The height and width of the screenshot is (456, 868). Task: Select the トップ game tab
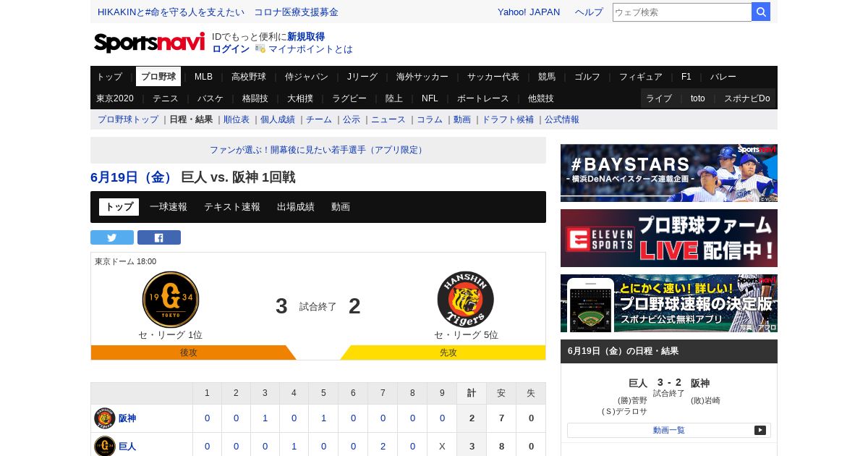click(119, 207)
